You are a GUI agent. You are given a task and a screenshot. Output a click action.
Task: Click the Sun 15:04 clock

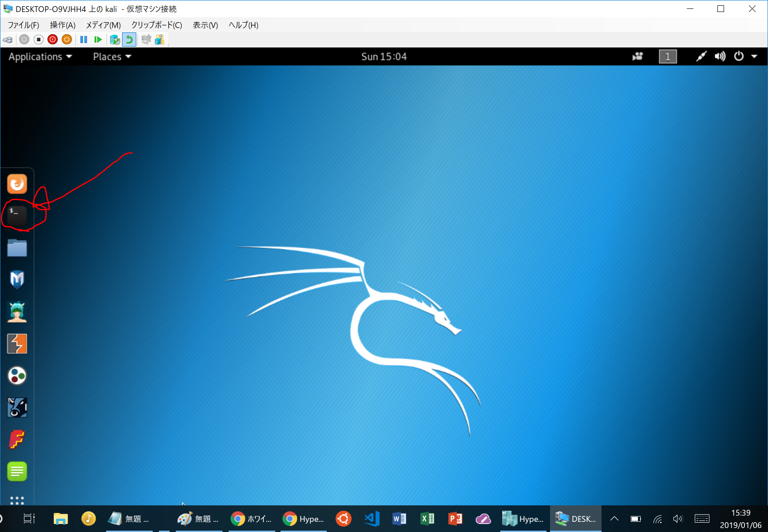pos(384,57)
